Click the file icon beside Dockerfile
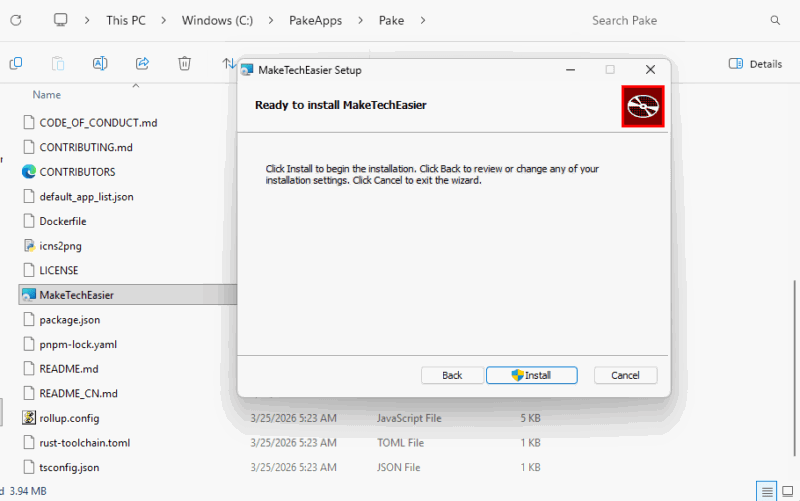The width and height of the screenshot is (800, 501). pyautogui.click(x=29, y=221)
